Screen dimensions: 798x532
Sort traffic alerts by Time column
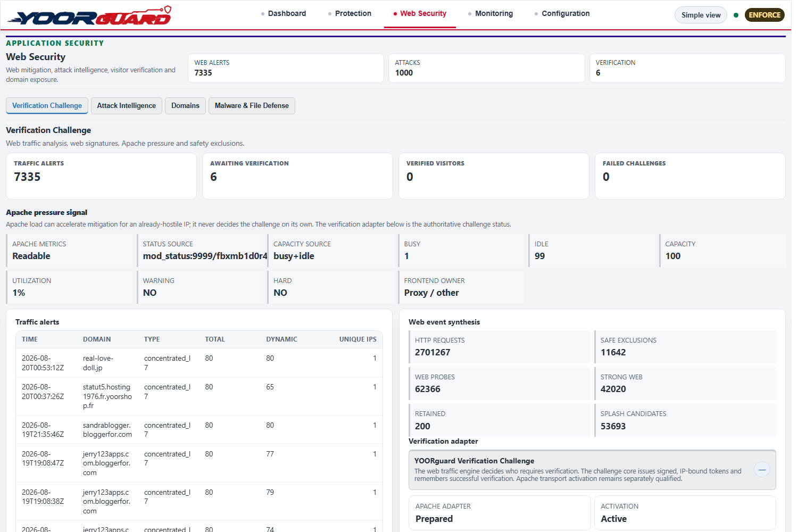[x=30, y=339]
